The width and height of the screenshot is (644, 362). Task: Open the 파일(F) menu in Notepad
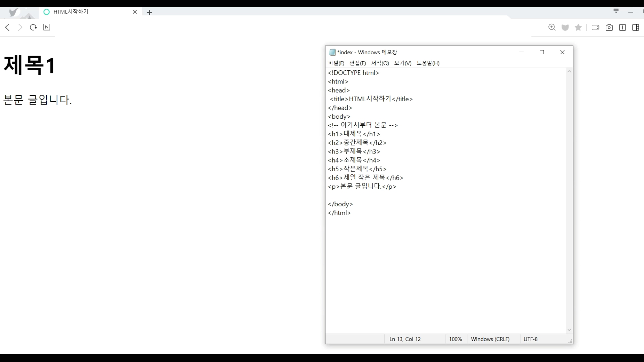point(336,63)
